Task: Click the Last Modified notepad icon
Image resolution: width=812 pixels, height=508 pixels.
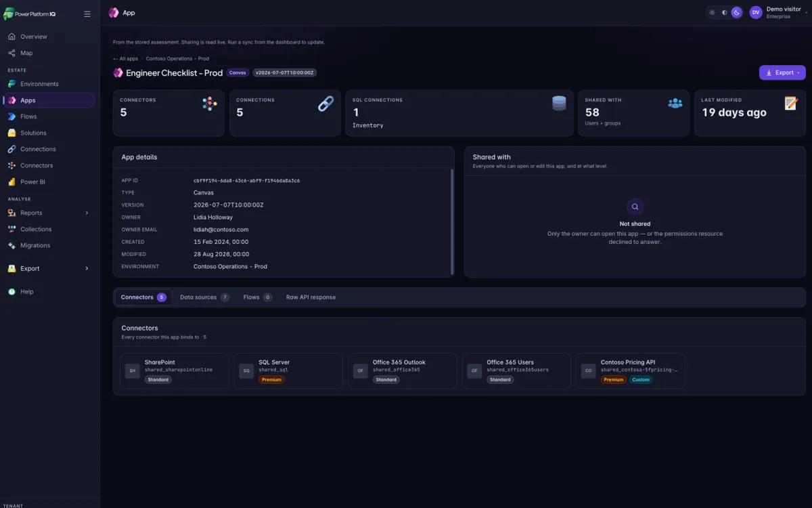Action: tap(791, 103)
